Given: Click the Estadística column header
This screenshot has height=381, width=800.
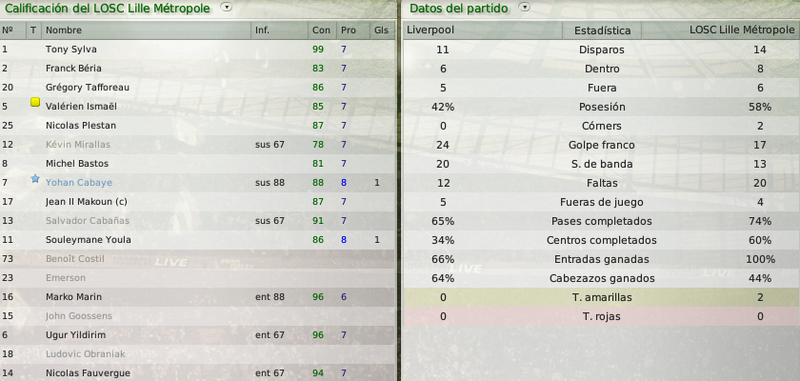Looking at the screenshot, I should pyautogui.click(x=602, y=31).
